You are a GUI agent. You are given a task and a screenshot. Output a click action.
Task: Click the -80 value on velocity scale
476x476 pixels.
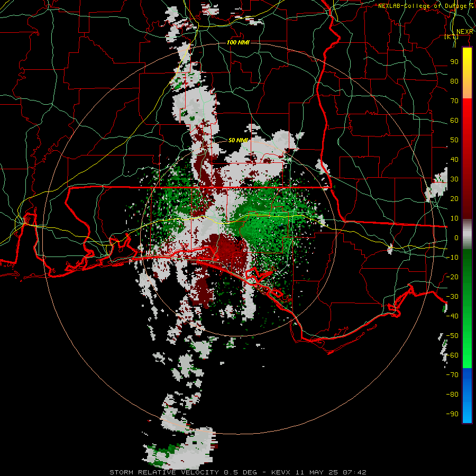[x=452, y=395]
